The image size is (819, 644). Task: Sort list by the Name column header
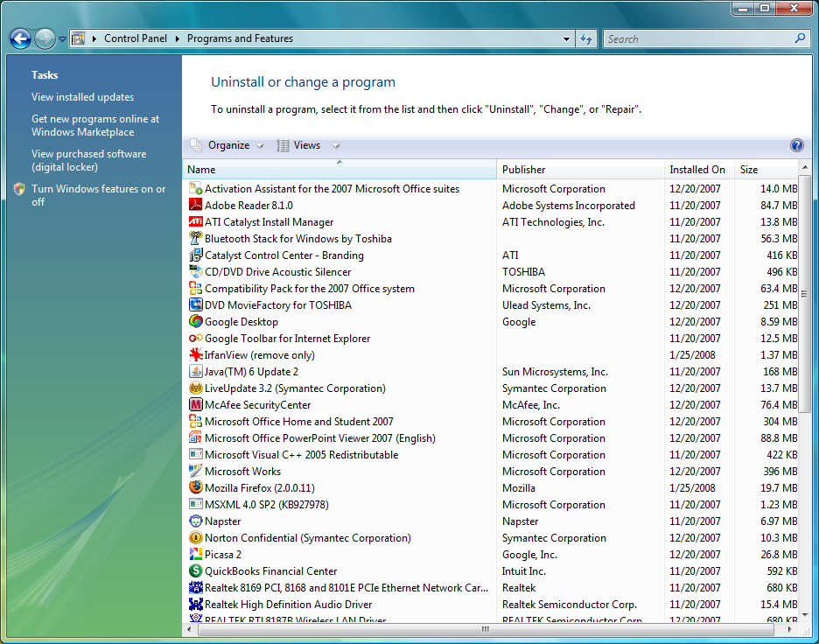pyautogui.click(x=339, y=170)
